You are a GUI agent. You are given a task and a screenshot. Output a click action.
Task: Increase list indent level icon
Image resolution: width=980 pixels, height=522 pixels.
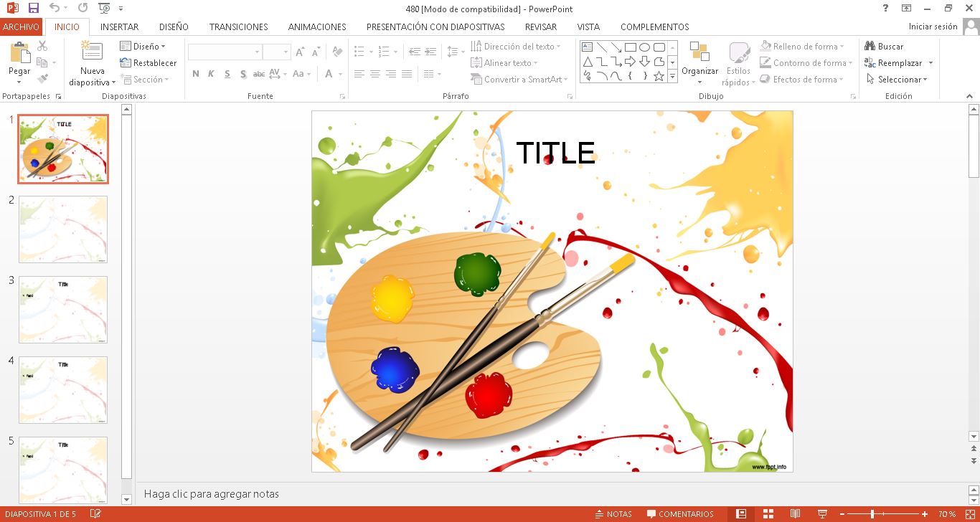[430, 52]
